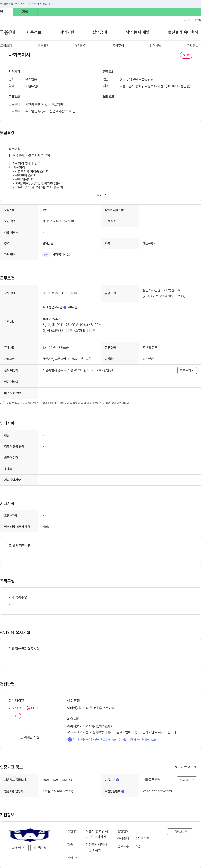
Task: Open the 기업 tab in the top bar
Action: [x=25, y=12]
